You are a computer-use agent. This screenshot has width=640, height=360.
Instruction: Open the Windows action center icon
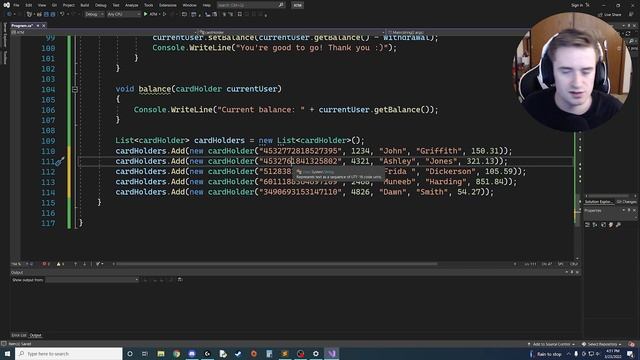tap(631, 353)
